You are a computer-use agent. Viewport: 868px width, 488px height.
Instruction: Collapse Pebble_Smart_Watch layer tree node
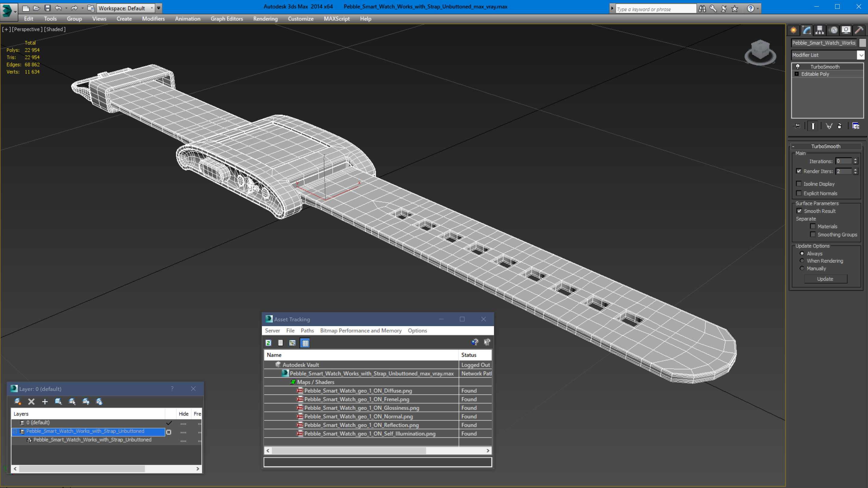pos(15,431)
